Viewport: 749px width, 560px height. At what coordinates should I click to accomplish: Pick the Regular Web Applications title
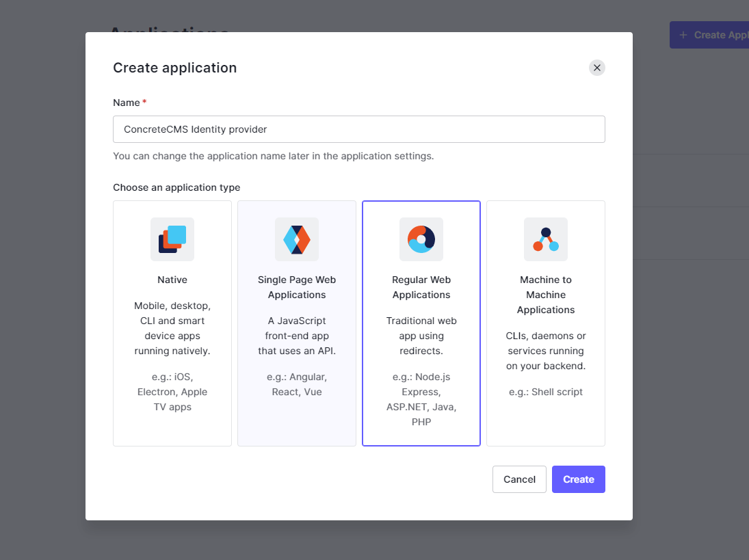coord(421,287)
